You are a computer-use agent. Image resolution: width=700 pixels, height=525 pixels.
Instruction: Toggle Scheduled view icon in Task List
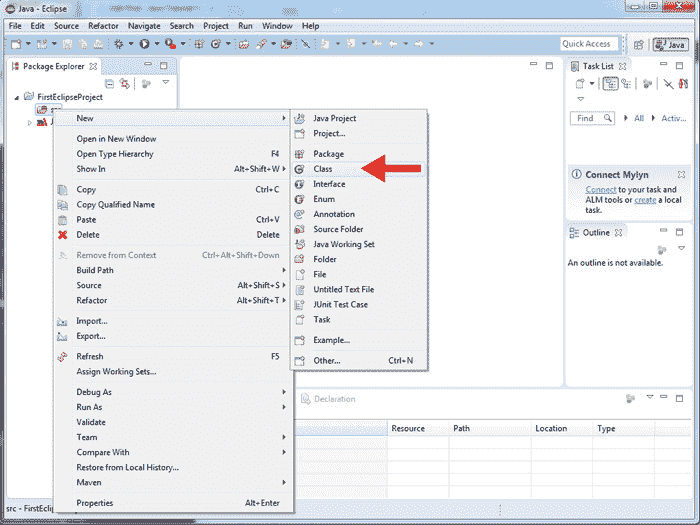tap(626, 83)
